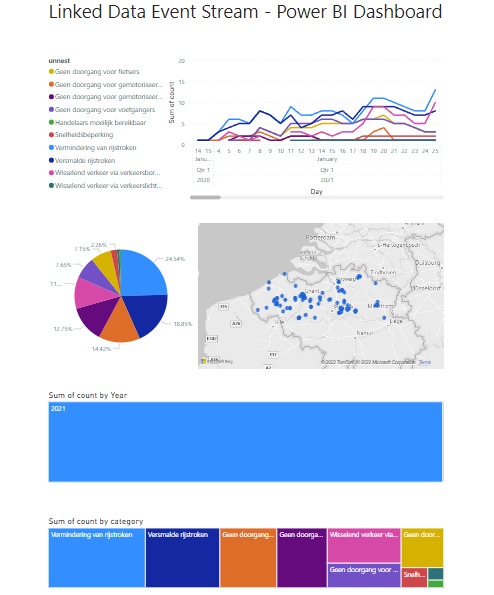This screenshot has width=494, height=595.
Task: Click the unnest legend heading
Action: coord(59,61)
